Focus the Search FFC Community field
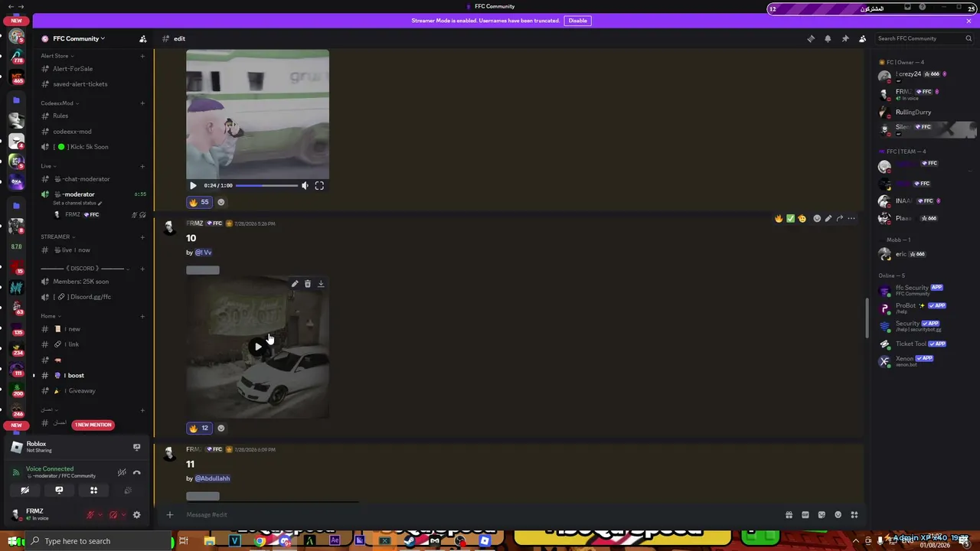The width and height of the screenshot is (980, 551). point(925,38)
